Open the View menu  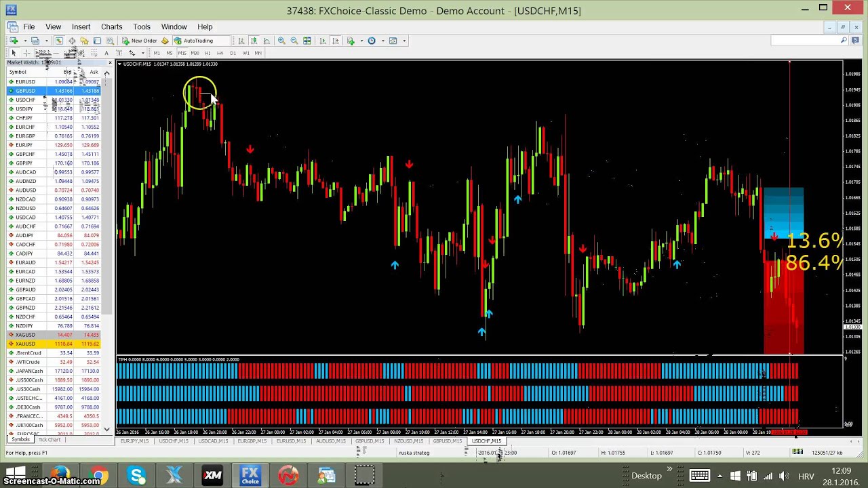point(53,26)
